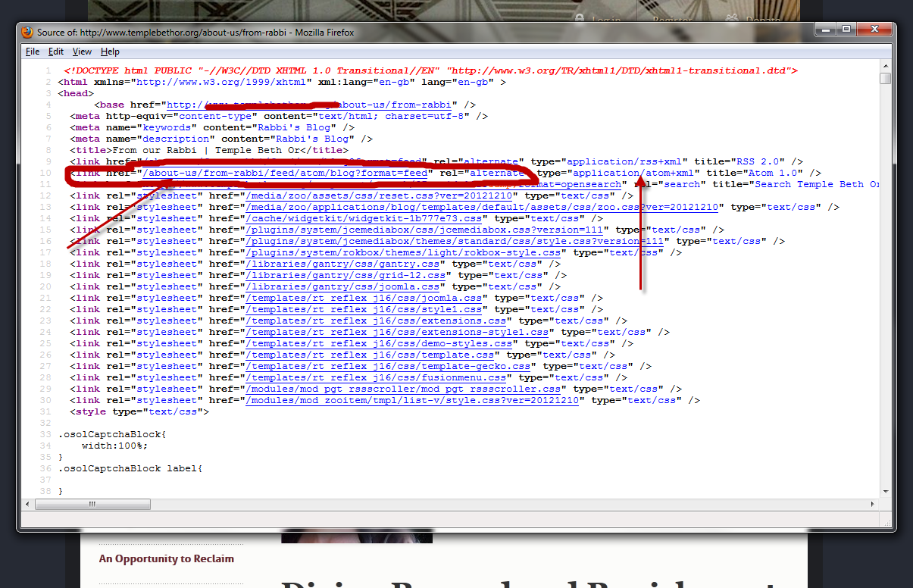Open the File menu
The width and height of the screenshot is (913, 588).
(x=33, y=52)
